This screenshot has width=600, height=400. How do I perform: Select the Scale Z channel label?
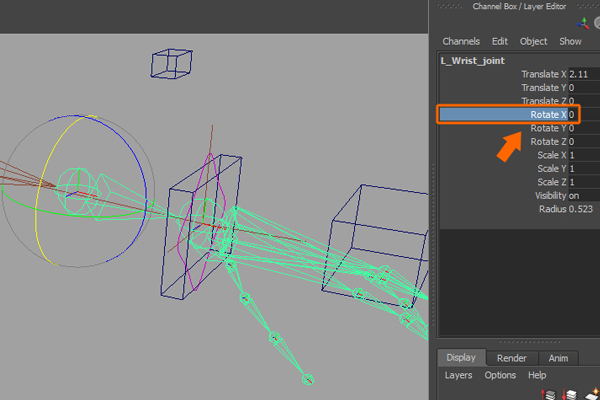click(552, 182)
